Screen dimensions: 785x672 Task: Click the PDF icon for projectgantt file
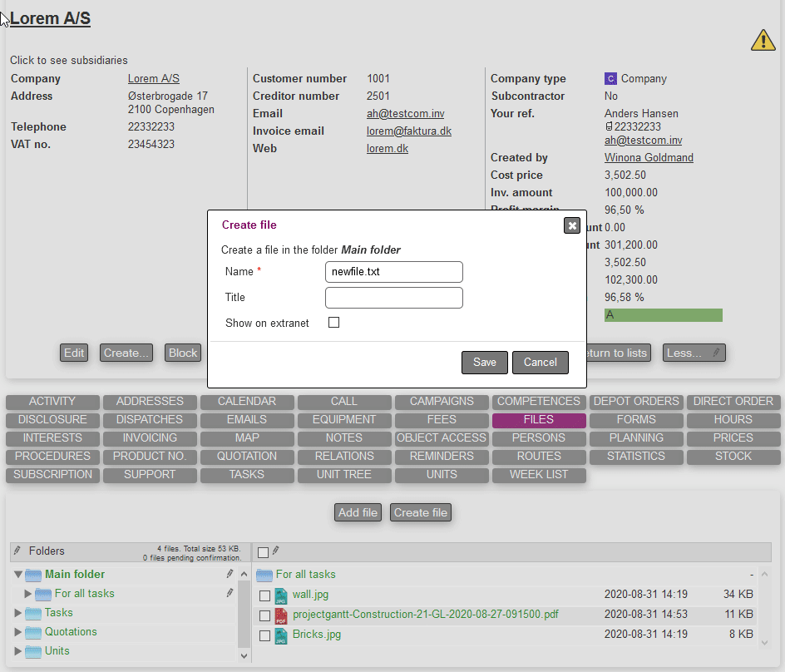point(281,615)
